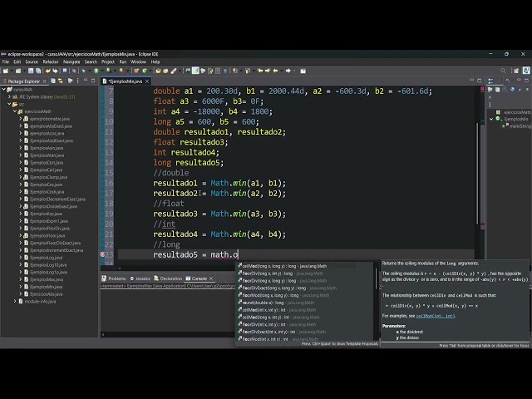The width and height of the screenshot is (532, 399).
Task: Click the Coverage run icon in toolbar
Action: click(x=109, y=71)
